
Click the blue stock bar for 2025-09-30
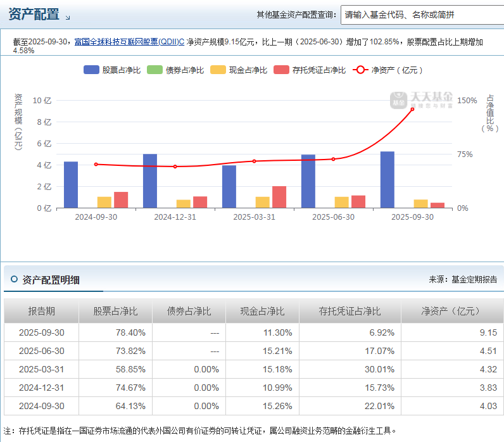click(387, 180)
